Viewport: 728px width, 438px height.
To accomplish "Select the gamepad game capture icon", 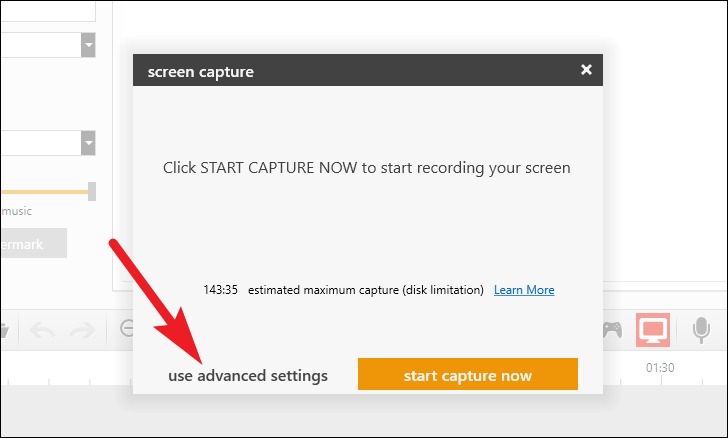I will (x=612, y=330).
